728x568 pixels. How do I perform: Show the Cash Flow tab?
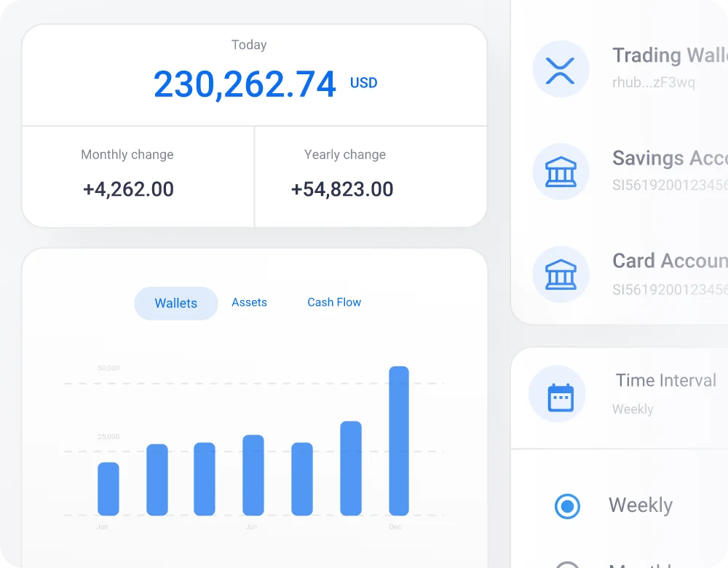point(334,302)
